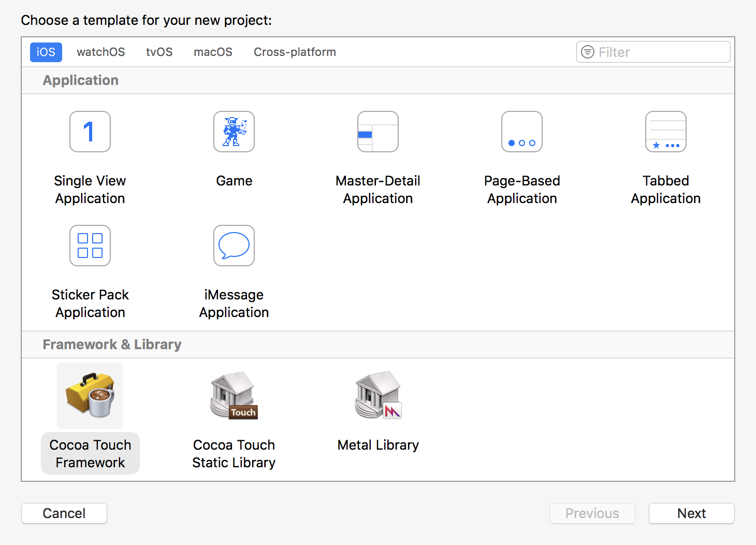Select the Sticker Pack Application template
756x545 pixels.
pos(90,246)
